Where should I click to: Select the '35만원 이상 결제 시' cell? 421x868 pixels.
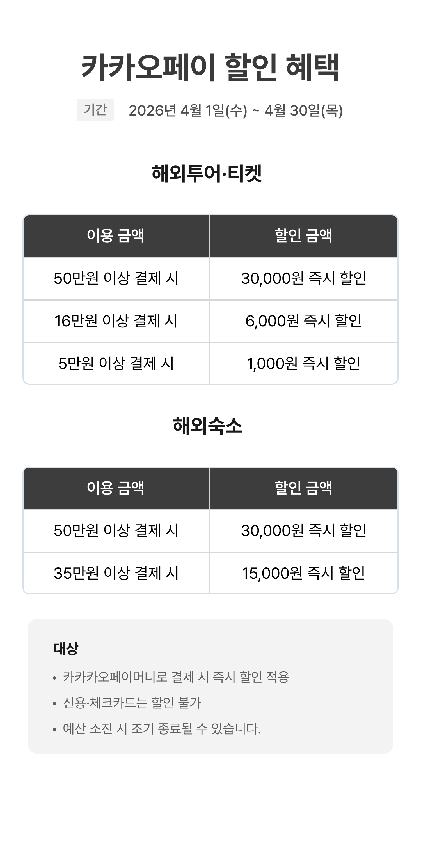116,573
